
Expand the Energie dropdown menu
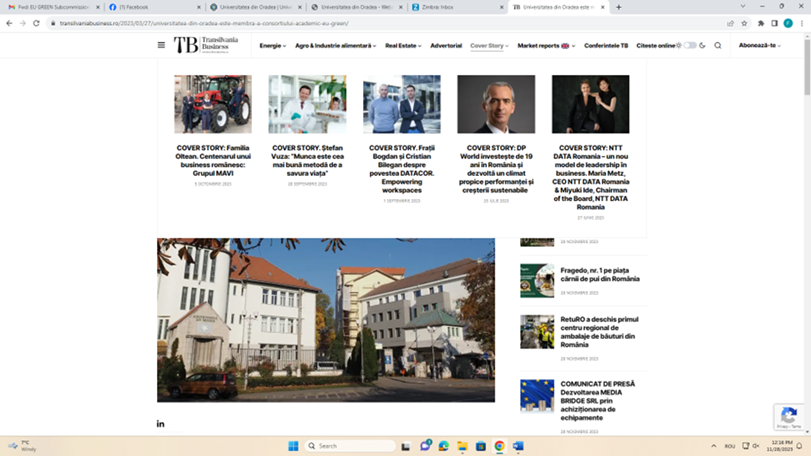pyautogui.click(x=271, y=45)
